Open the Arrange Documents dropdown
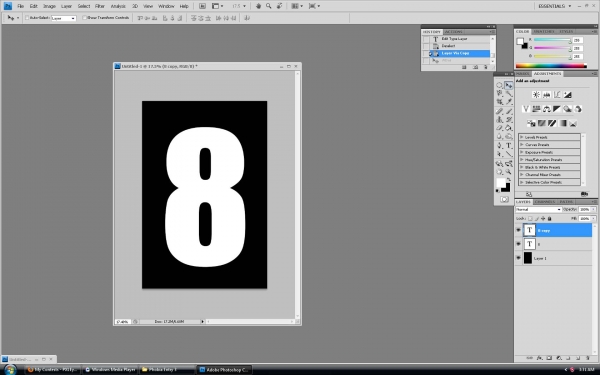The height and width of the screenshot is (375, 600). (296, 6)
